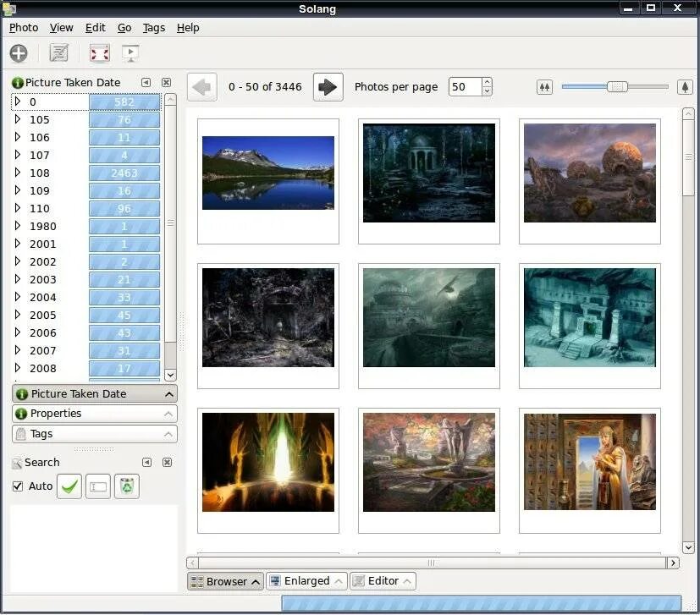Switch to the Browser tab
This screenshot has width=700, height=615.
[x=225, y=581]
